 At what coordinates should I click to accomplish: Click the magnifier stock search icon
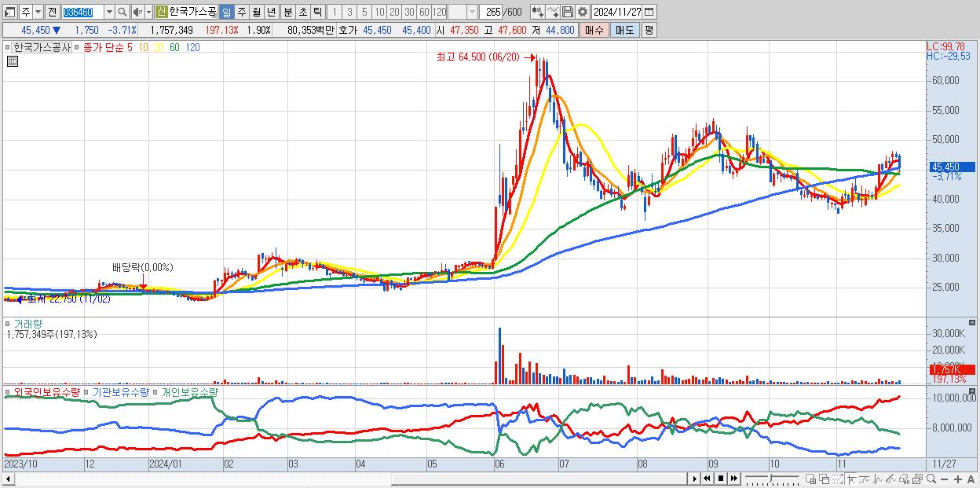click(x=122, y=12)
